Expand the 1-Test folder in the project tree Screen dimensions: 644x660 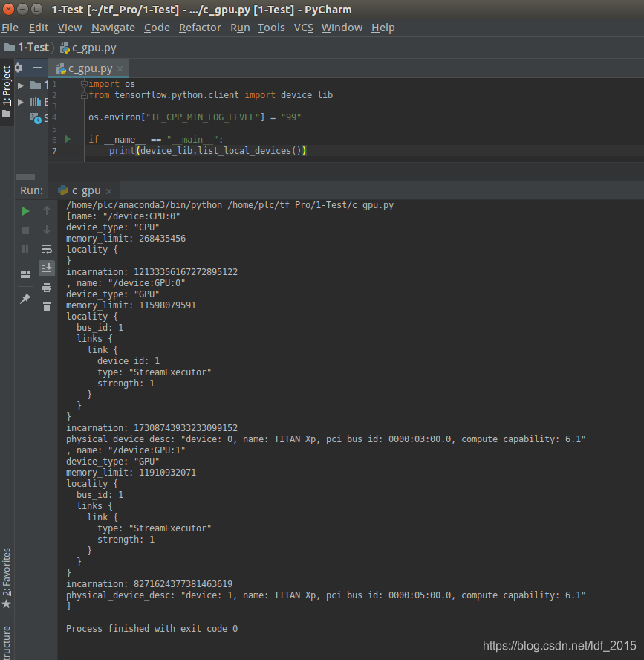[20, 85]
